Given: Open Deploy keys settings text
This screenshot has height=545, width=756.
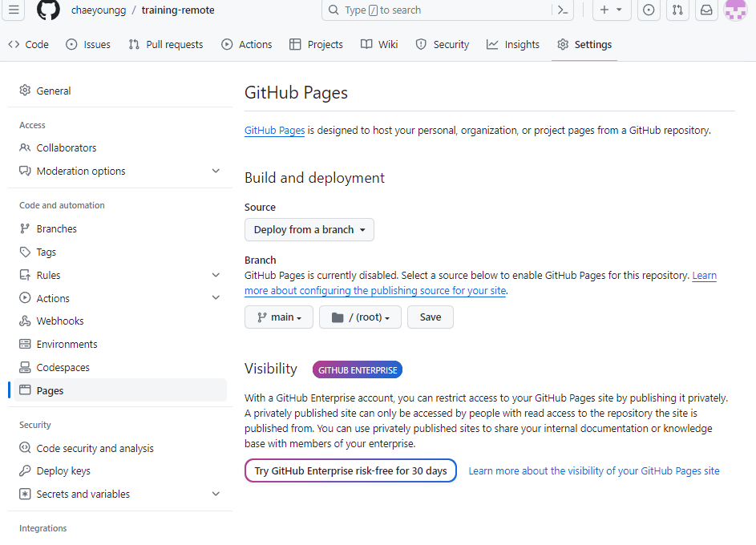Looking at the screenshot, I should [63, 470].
